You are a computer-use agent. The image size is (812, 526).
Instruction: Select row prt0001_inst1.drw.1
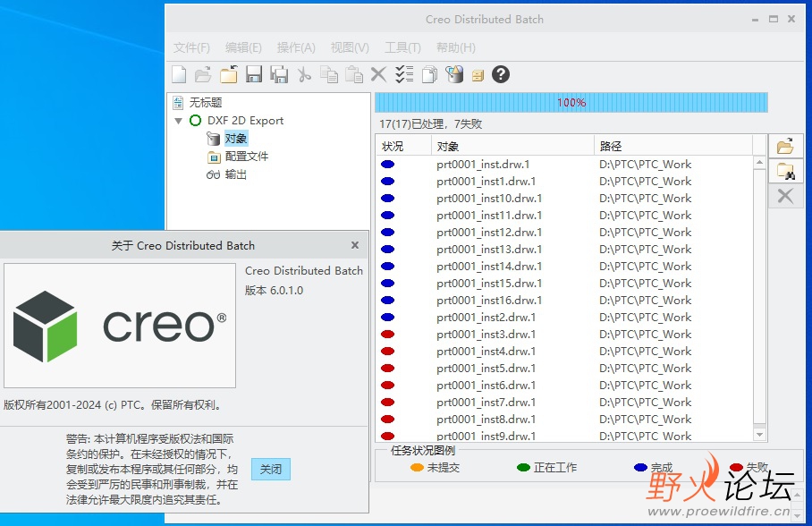(564, 182)
